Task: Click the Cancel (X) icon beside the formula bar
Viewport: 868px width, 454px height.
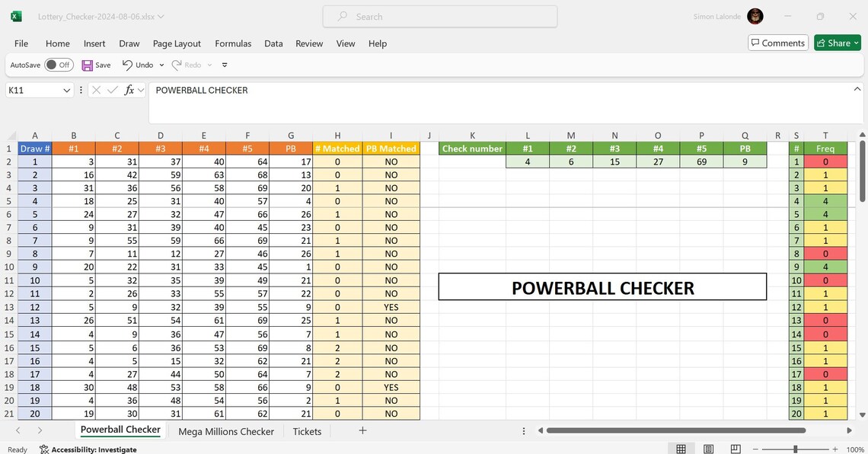Action: pos(95,90)
